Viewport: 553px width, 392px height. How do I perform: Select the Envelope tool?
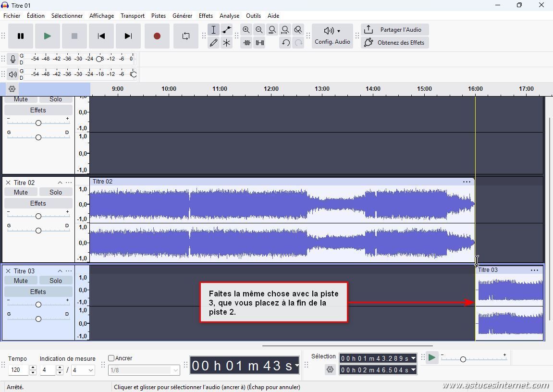(x=226, y=30)
